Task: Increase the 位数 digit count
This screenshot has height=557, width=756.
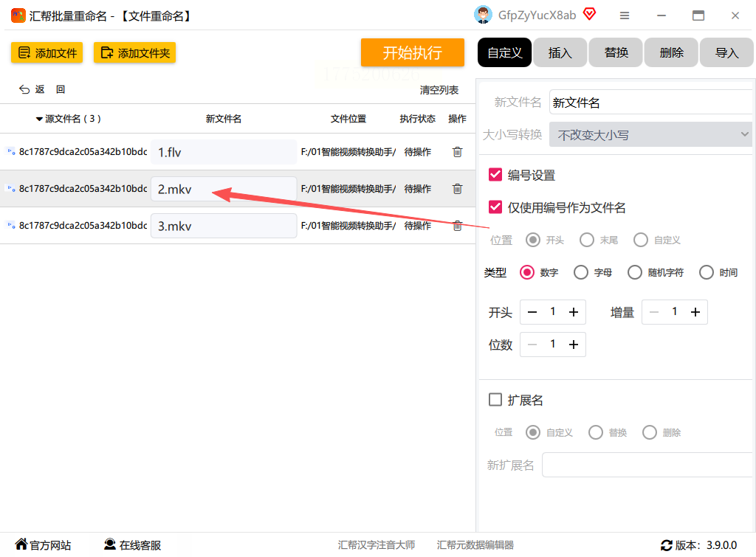Action: (573, 345)
